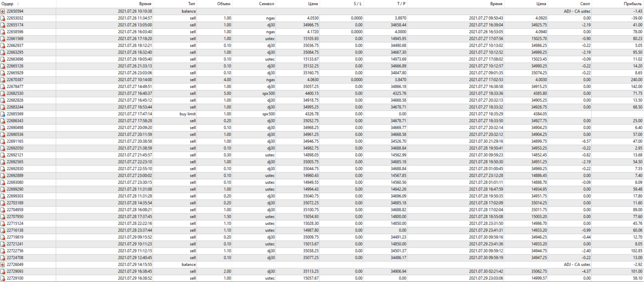
Task: Click the volume cell showing 4.00
Action: 227,79
